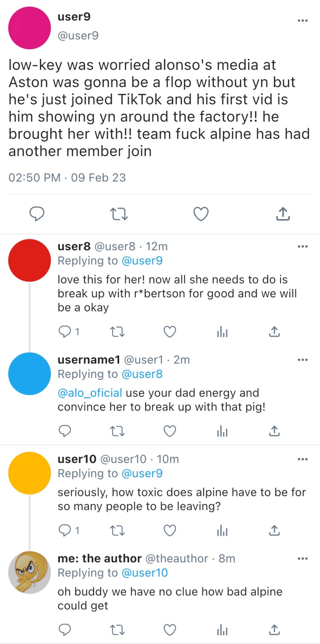Viewport: 320px width, 644px height.
Task: Share username1's reply
Action: (x=274, y=431)
